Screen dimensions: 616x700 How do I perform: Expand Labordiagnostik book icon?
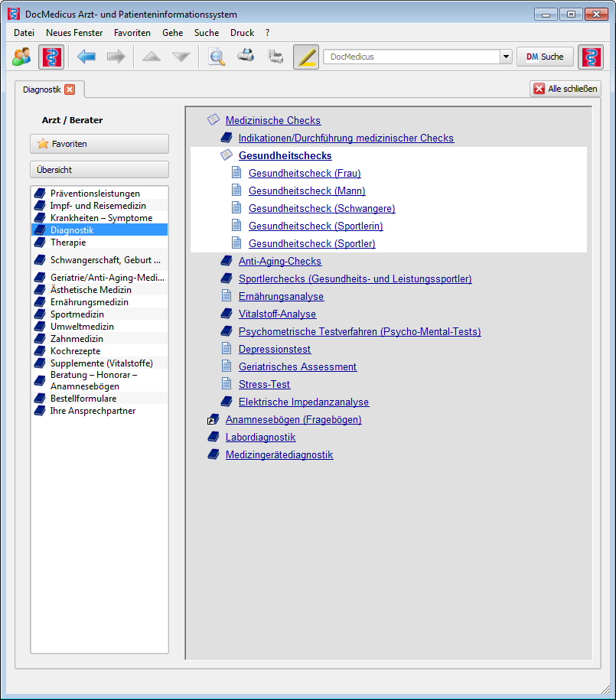[x=213, y=436]
